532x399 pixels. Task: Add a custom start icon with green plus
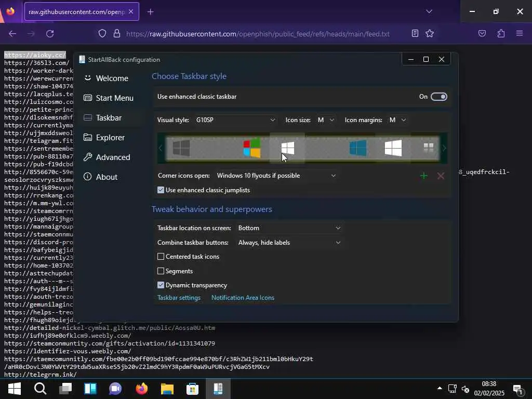coord(424,176)
